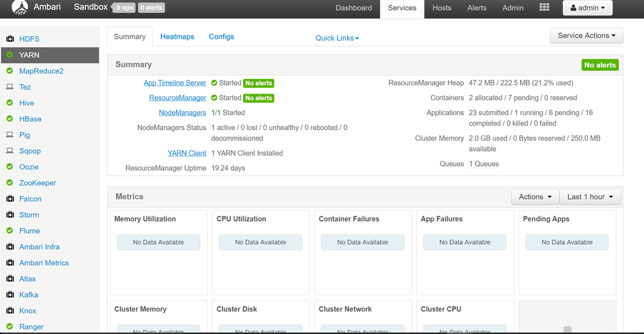Expand the Quick Links menu
This screenshot has width=644, height=334.
pos(337,38)
